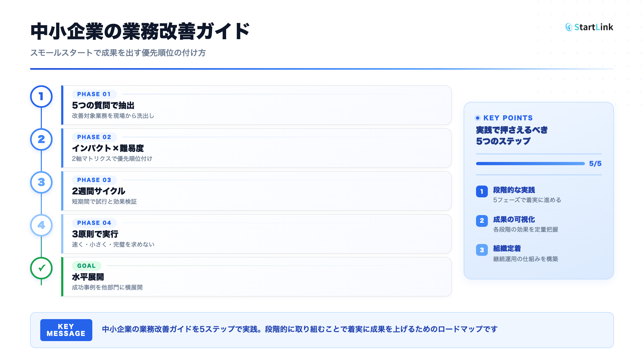Click the PHASE 03 label pill
The width and height of the screenshot is (644, 362).
pos(94,180)
